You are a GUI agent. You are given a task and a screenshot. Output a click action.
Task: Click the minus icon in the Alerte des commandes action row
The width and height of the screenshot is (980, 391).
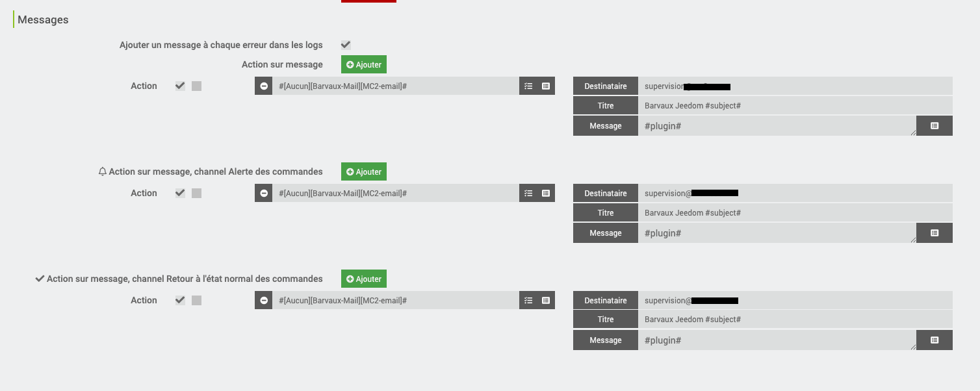point(263,193)
